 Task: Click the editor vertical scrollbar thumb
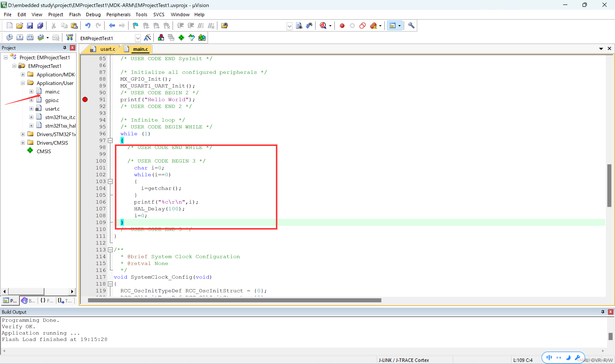pos(609,186)
